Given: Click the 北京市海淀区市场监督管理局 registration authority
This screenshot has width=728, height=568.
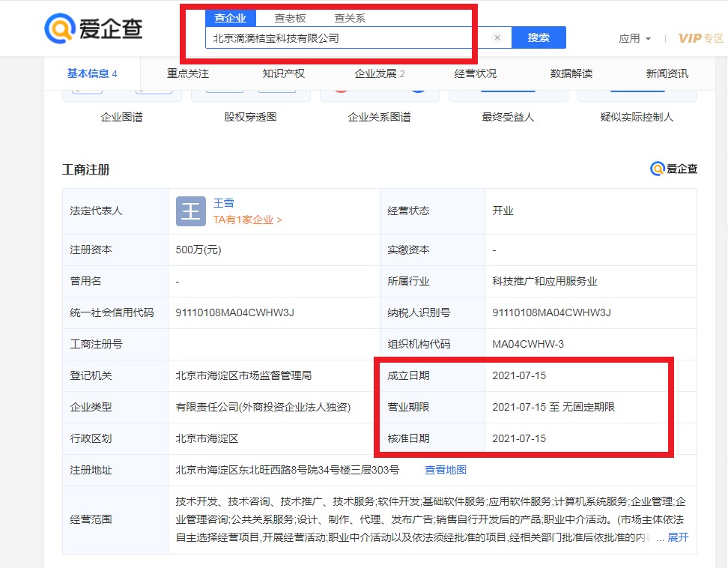Looking at the screenshot, I should [x=243, y=375].
